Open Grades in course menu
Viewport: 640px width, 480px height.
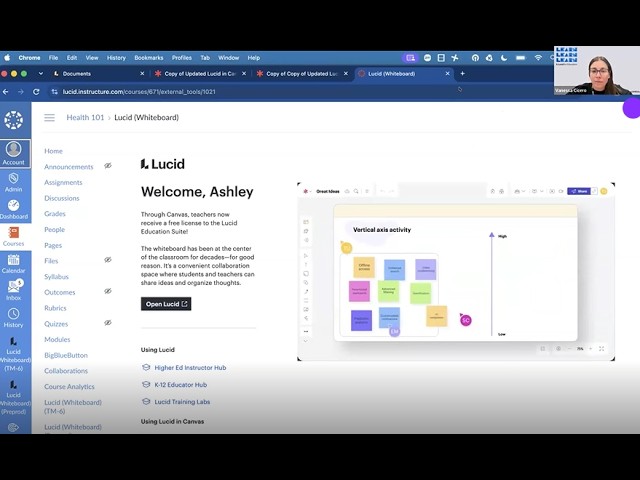[55, 214]
